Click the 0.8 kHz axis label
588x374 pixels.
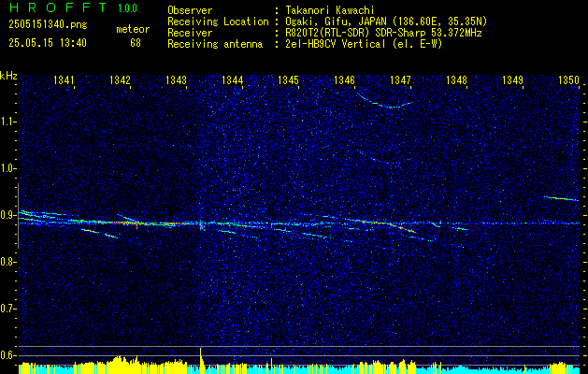[x=7, y=262]
